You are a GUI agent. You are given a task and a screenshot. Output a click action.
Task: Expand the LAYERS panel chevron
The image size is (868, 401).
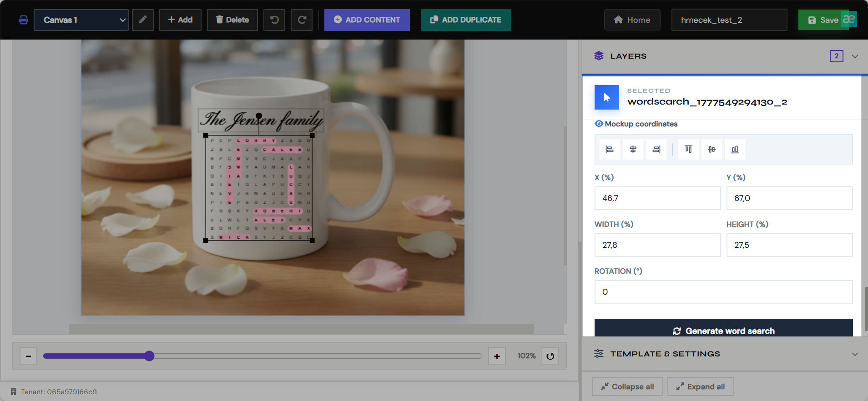855,56
